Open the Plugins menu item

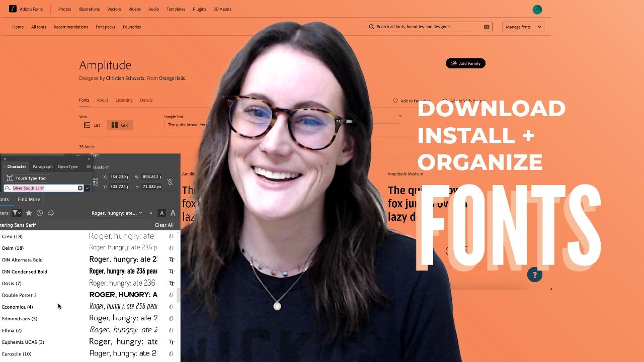coord(199,9)
